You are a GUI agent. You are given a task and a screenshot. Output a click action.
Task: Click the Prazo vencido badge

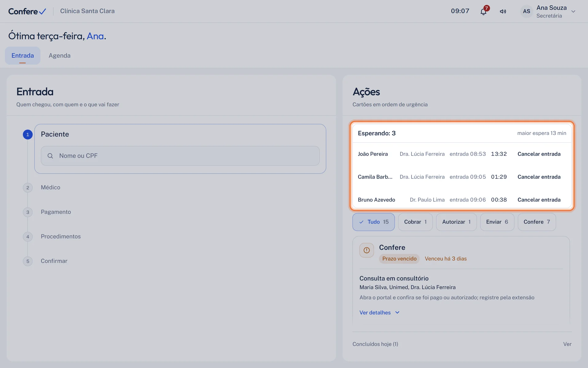tap(399, 259)
